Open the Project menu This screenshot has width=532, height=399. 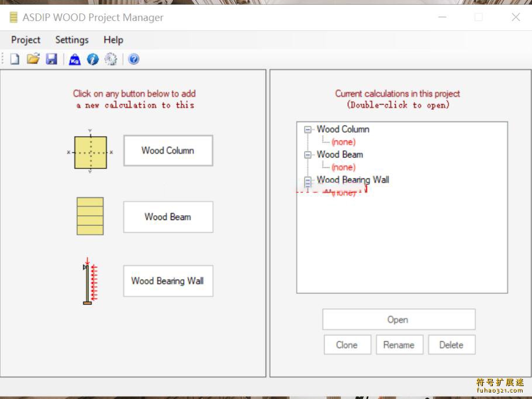tap(26, 40)
